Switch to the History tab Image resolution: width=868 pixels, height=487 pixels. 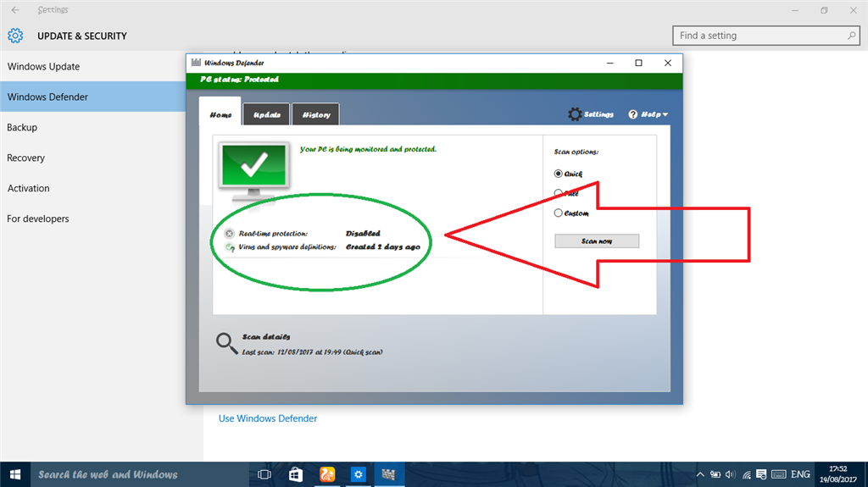click(x=316, y=114)
